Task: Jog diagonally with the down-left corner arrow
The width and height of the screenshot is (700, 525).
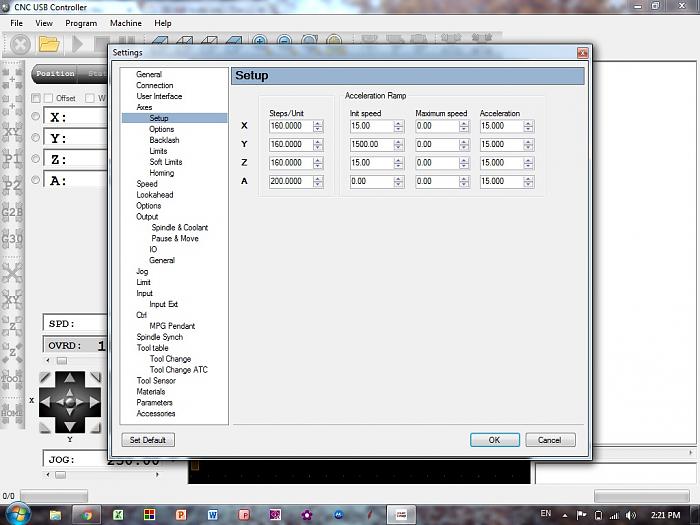Action: (45, 427)
